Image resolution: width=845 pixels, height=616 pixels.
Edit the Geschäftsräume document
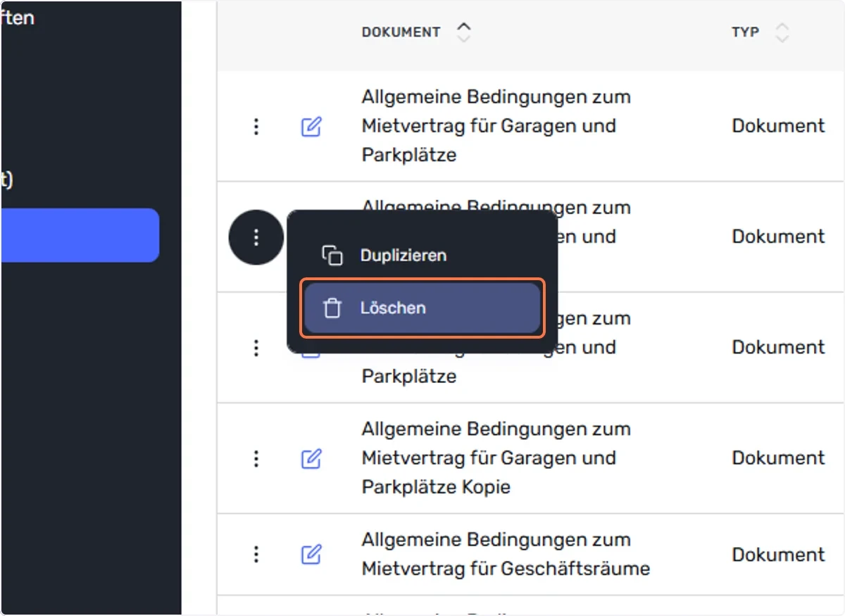click(x=311, y=554)
